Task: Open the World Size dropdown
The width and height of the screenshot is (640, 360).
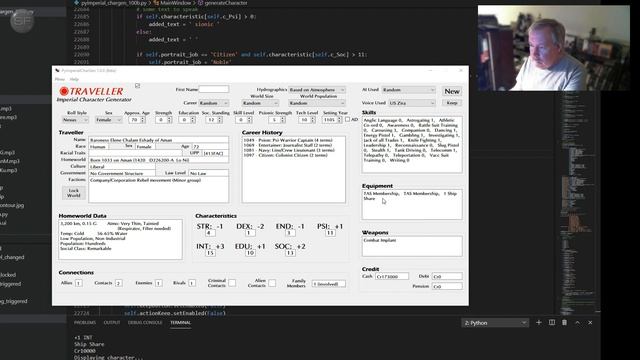Action: [x=260, y=103]
